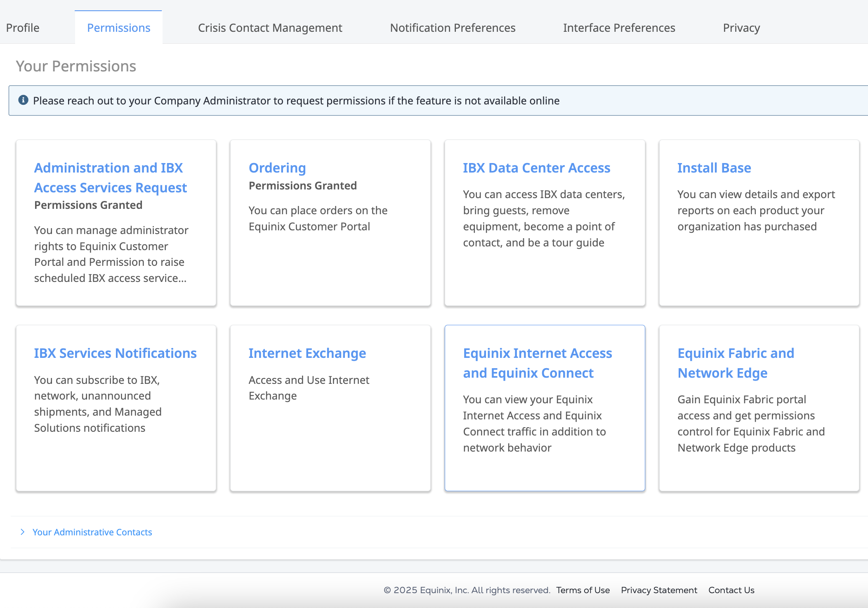Open Privacy Statement in footer
Image resolution: width=868 pixels, height=608 pixels.
(x=659, y=590)
